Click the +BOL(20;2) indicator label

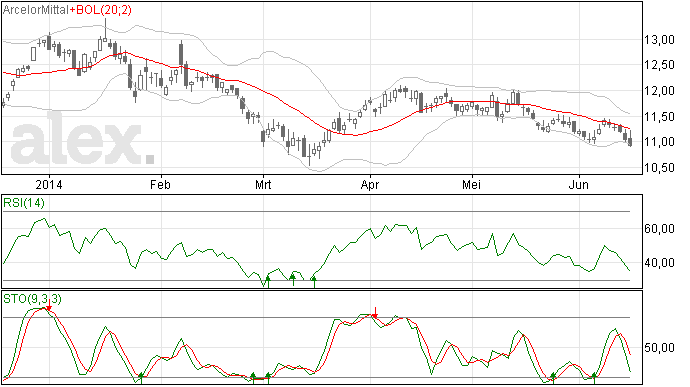click(100, 10)
